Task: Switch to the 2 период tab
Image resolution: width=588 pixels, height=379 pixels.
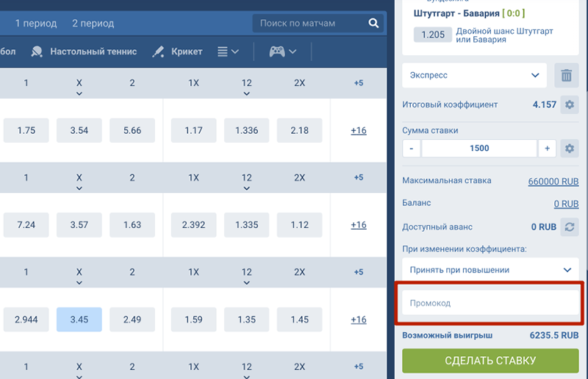Action: pos(93,24)
